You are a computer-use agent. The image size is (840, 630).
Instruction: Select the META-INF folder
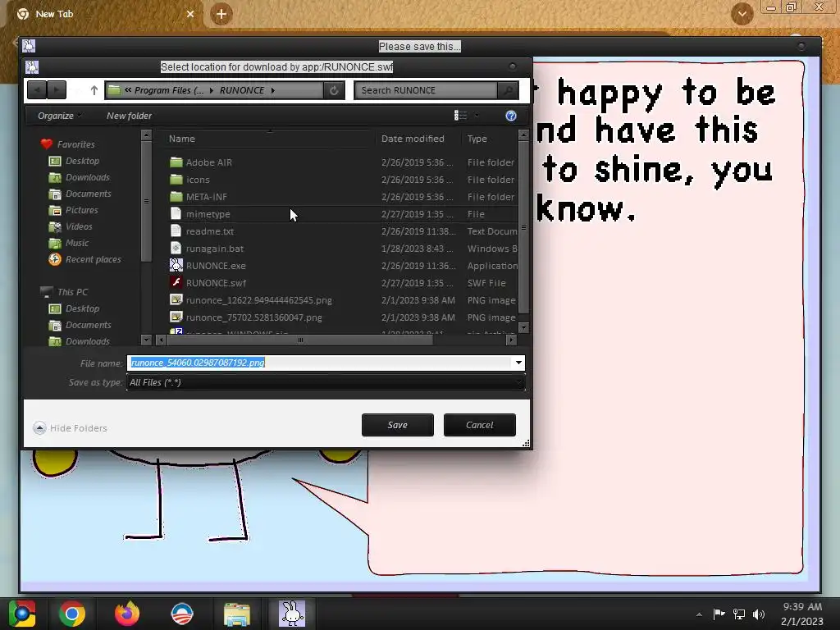click(206, 197)
